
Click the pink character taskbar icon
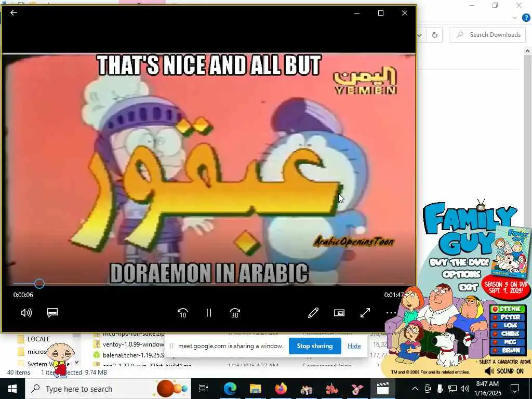pos(357,389)
